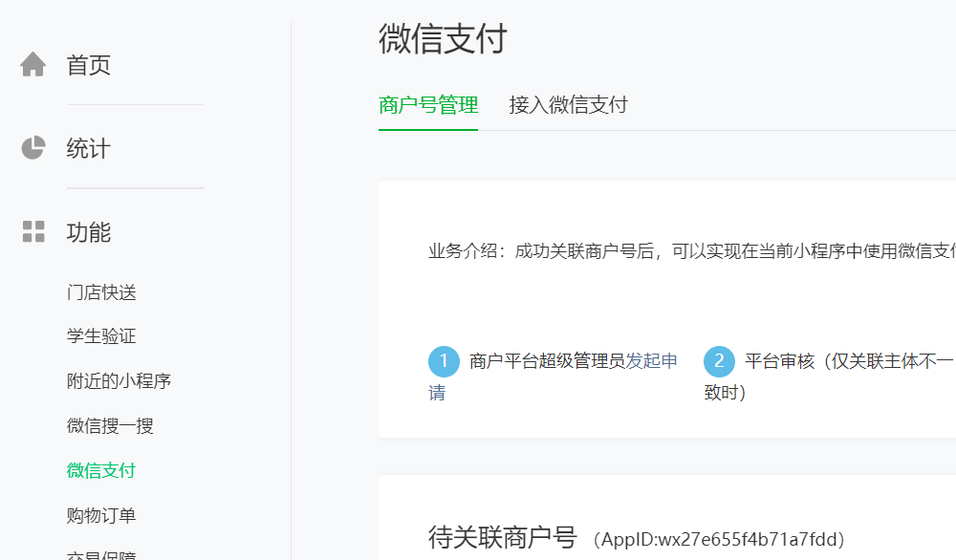Click the pie chart icon beside 统计

pos(33,148)
